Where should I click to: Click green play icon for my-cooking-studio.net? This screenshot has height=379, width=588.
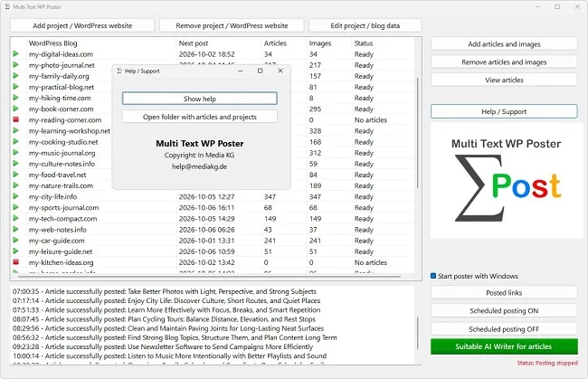coord(15,142)
